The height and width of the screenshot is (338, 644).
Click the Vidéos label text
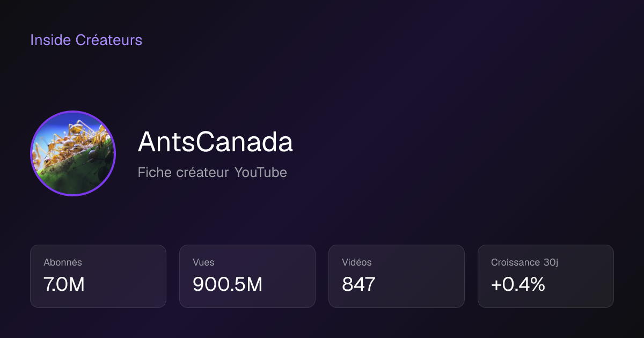[357, 262]
